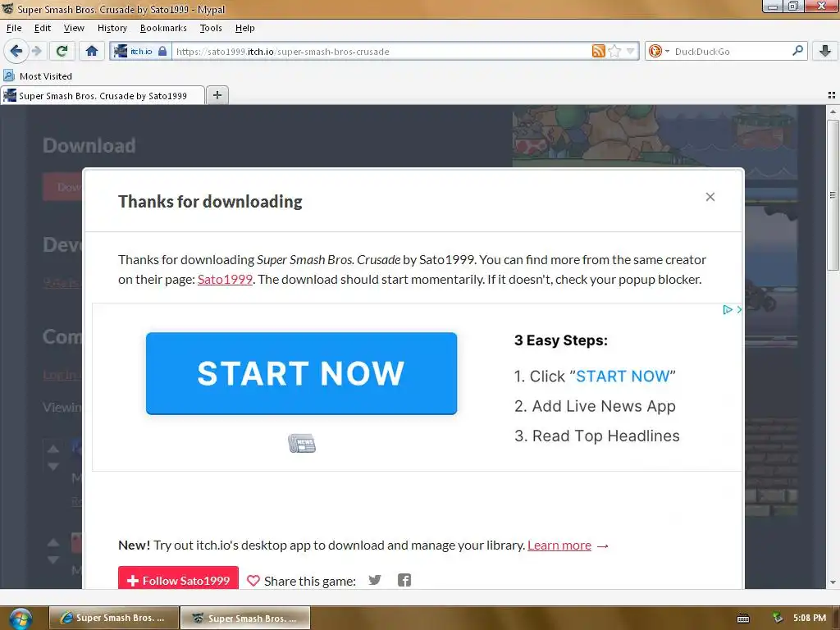The image size is (840, 630).
Task: Go to the browser Home page
Action: (x=92, y=52)
